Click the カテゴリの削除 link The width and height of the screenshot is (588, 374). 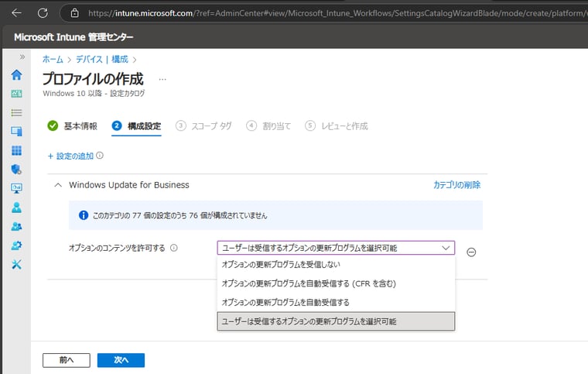pos(456,185)
